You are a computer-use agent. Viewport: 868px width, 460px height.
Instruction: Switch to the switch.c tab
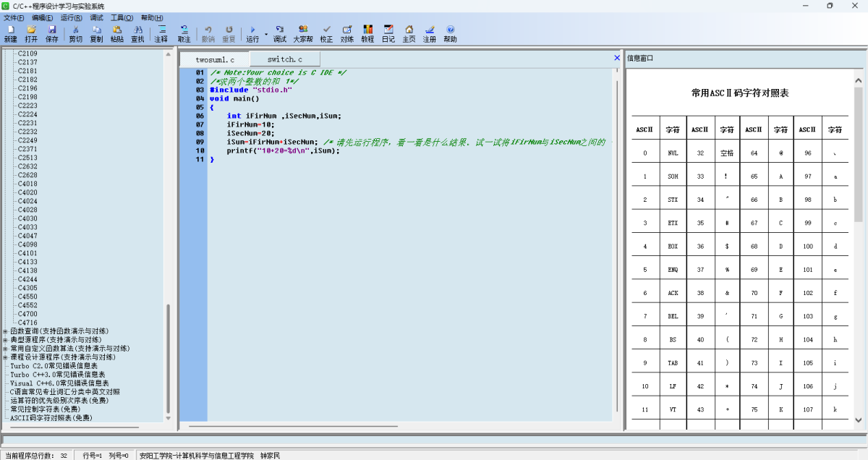(x=284, y=59)
